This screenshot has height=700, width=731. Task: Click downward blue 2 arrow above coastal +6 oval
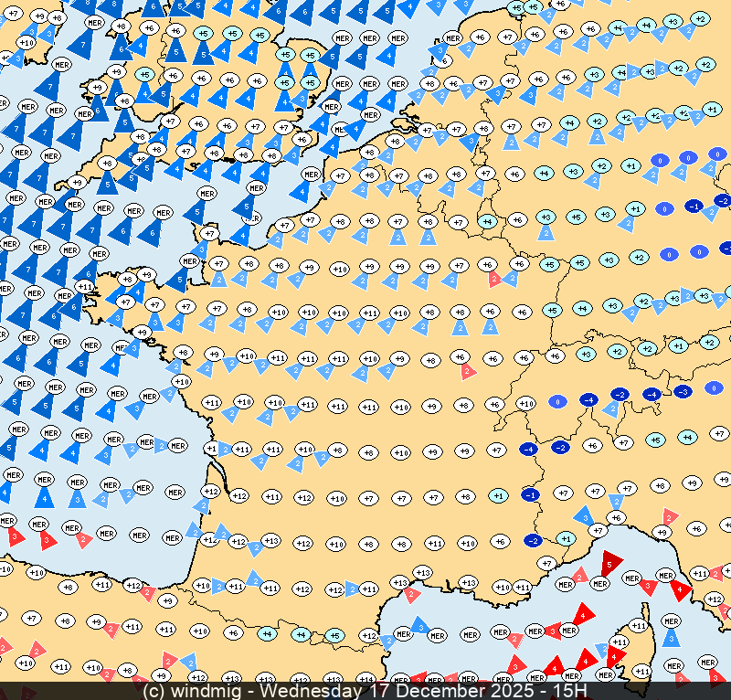point(616,501)
